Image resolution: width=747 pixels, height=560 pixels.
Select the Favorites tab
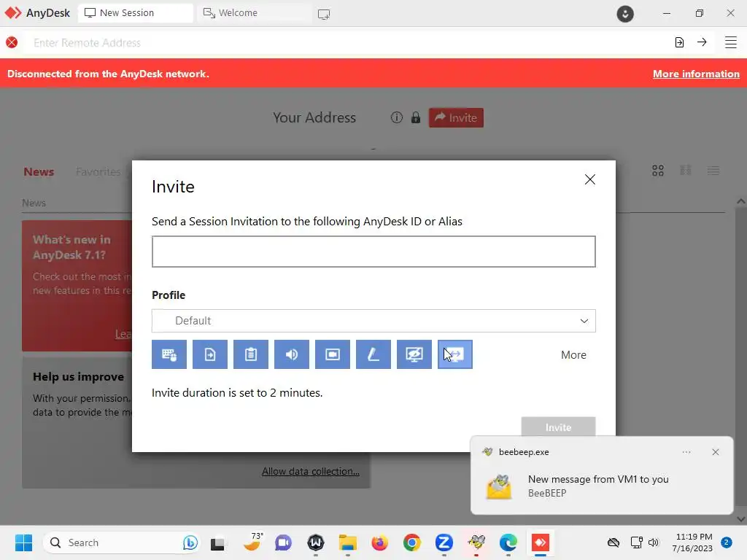pos(98,171)
